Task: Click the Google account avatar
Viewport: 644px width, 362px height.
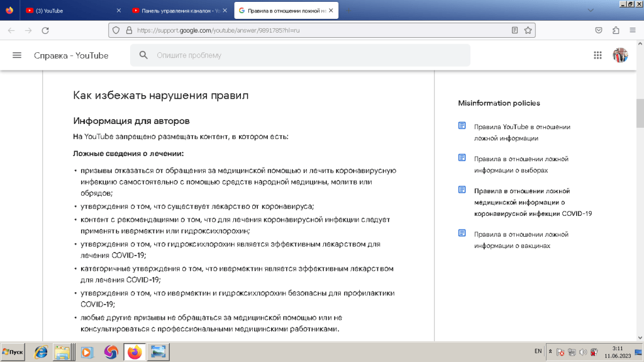Action: (620, 55)
